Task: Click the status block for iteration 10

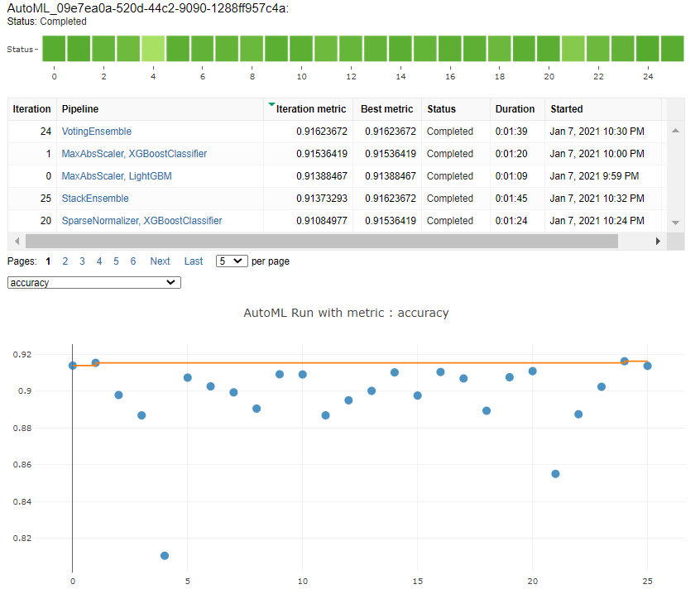Action: 301,49
